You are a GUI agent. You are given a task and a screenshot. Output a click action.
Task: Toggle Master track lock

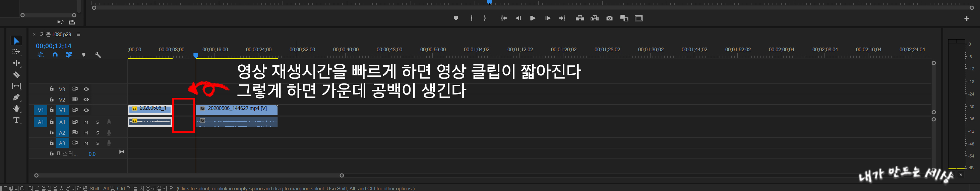(51, 153)
